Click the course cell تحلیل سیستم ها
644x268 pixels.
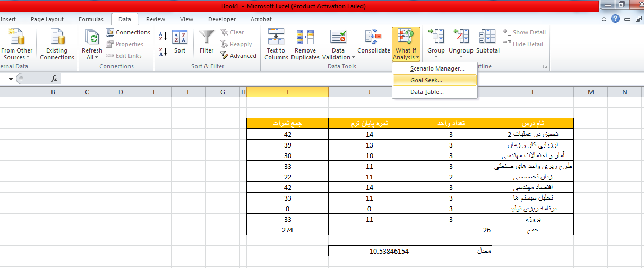tap(533, 197)
